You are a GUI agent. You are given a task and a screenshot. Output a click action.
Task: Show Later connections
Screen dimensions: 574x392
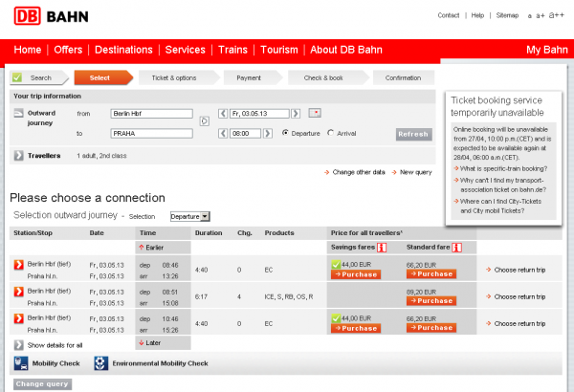150,343
